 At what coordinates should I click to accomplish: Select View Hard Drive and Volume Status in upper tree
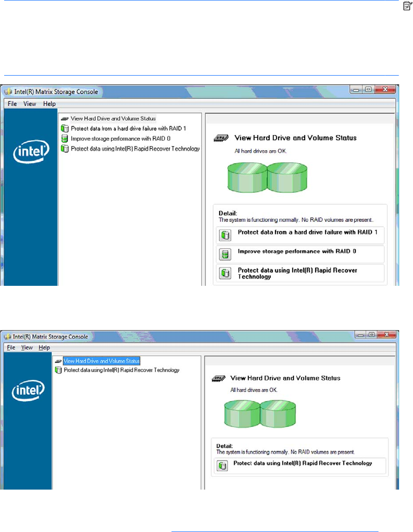(x=113, y=118)
